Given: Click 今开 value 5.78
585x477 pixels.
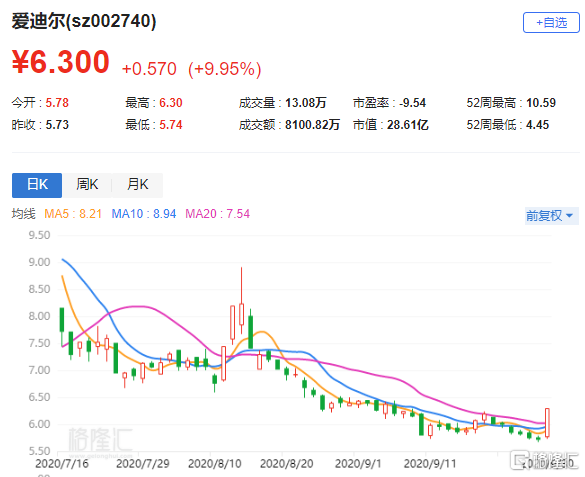Looking at the screenshot, I should [x=57, y=103].
